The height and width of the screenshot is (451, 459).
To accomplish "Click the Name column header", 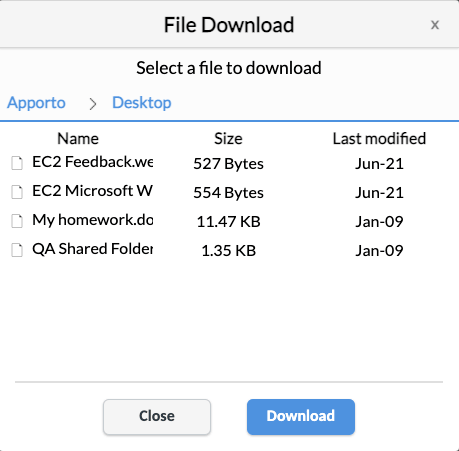I will click(78, 139).
